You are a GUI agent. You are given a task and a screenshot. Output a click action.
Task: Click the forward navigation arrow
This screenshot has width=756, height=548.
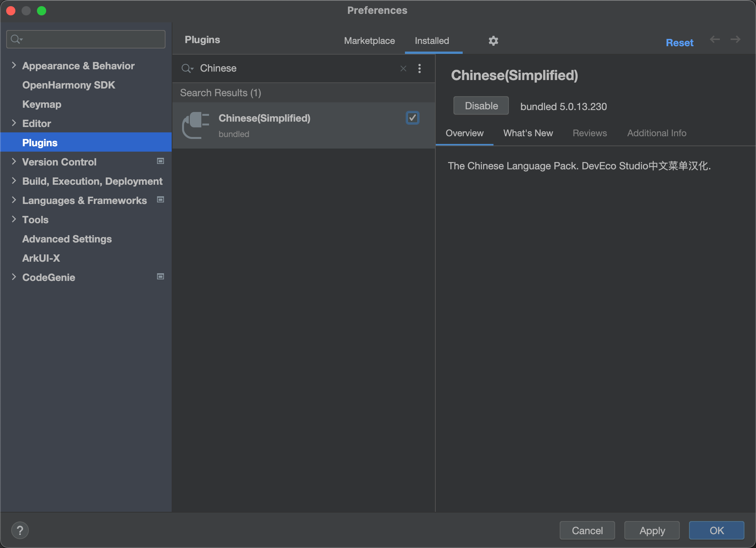[735, 39]
